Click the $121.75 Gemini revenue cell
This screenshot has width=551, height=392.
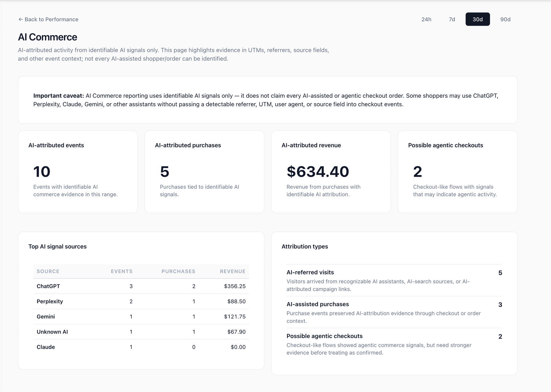pyautogui.click(x=235, y=317)
